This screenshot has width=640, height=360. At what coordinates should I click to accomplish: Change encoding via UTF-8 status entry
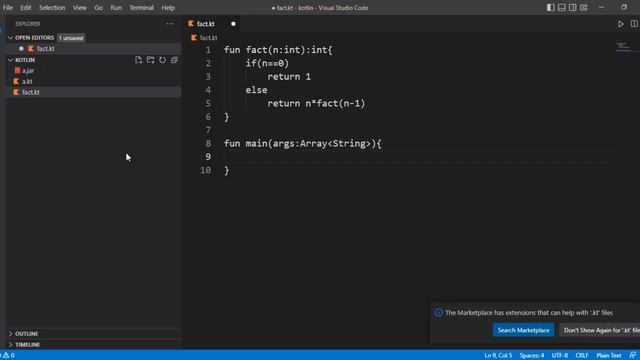[x=560, y=355]
